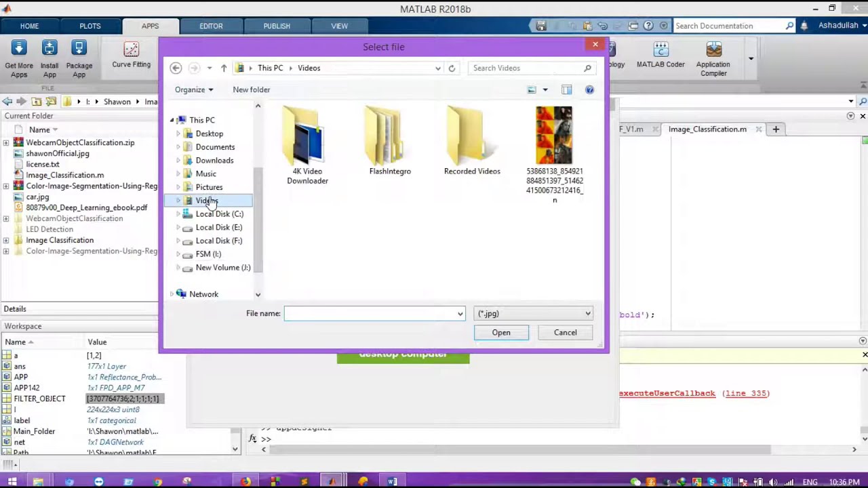The image size is (868, 488).
Task: Select New Volume (J:) in navigation tree
Action: pos(223,268)
